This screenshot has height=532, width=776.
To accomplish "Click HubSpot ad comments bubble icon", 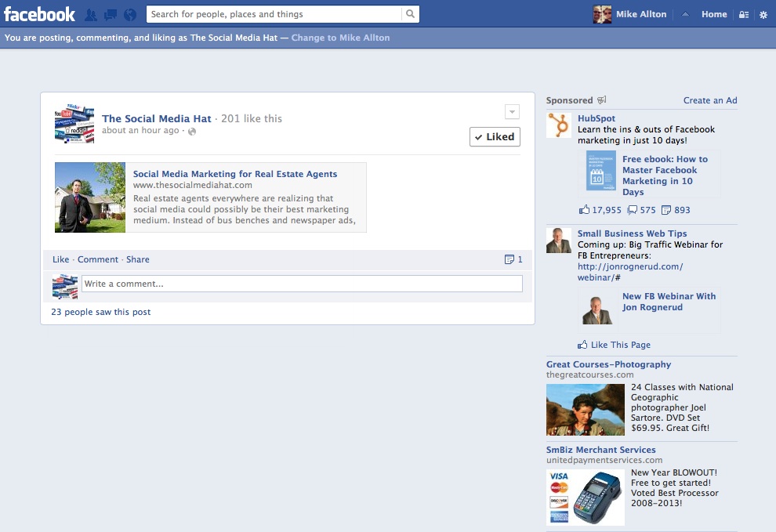I will 632,210.
